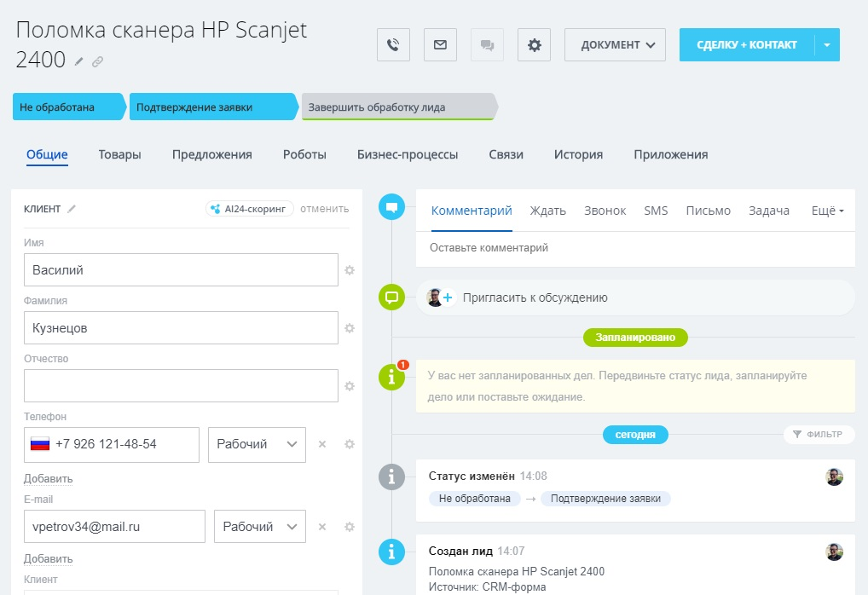Copy lead link via chain icon
Image resolution: width=868 pixels, height=595 pixels.
click(x=97, y=61)
